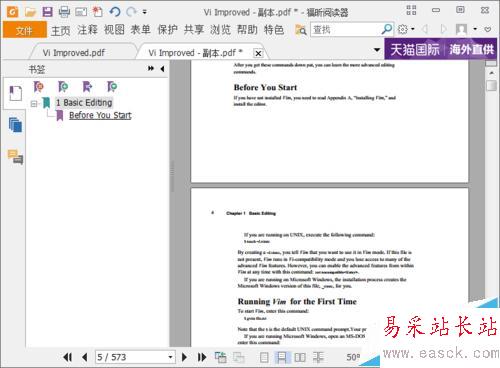Print the document with the printer icon
The height and width of the screenshot is (368, 500).
pyautogui.click(x=64, y=12)
